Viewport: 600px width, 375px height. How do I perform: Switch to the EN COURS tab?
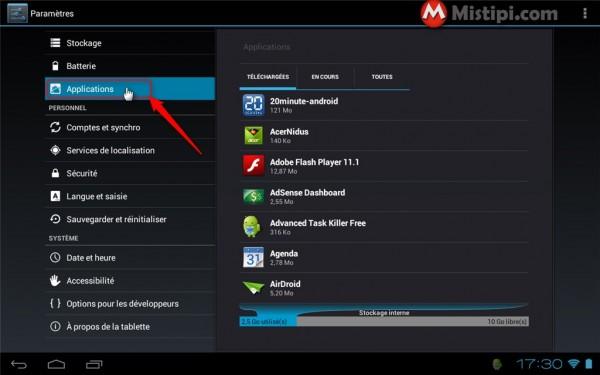325,77
